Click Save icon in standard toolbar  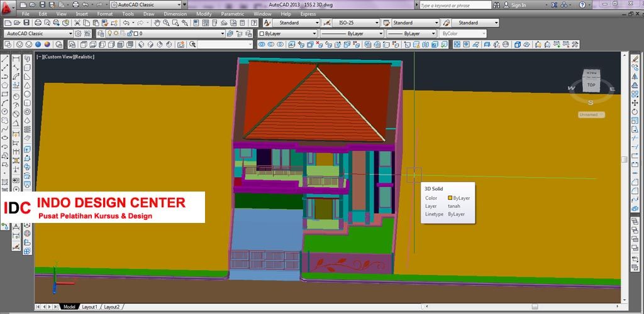[26, 23]
